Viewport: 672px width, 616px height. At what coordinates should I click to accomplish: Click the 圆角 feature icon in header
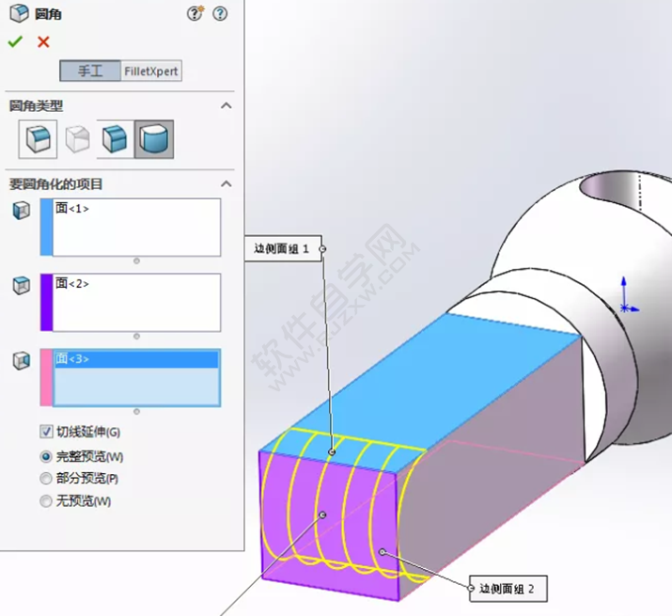20,14
